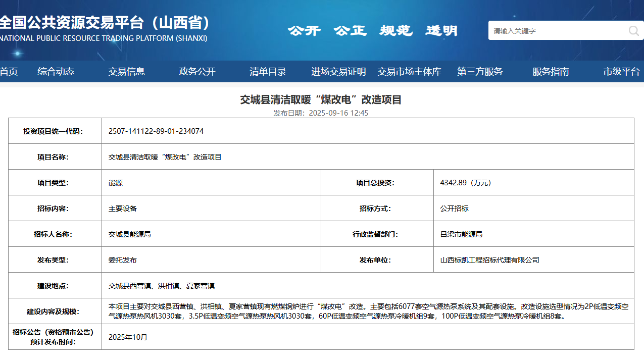Select 第三方服务 in the navigation

pyautogui.click(x=480, y=72)
